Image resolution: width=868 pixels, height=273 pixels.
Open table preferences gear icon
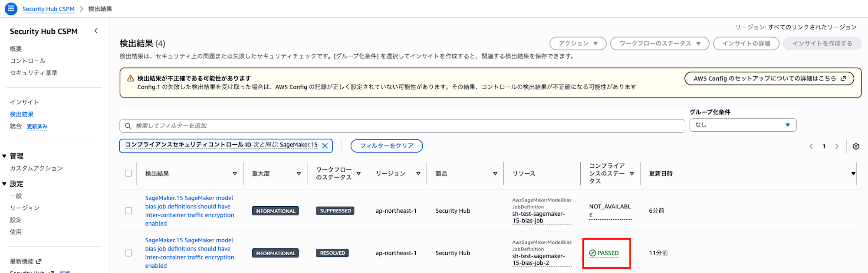[x=856, y=146]
